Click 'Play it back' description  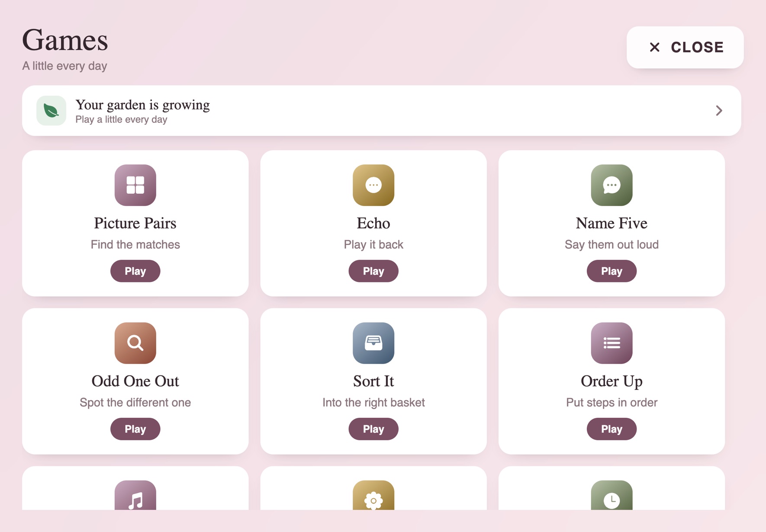[x=373, y=244]
